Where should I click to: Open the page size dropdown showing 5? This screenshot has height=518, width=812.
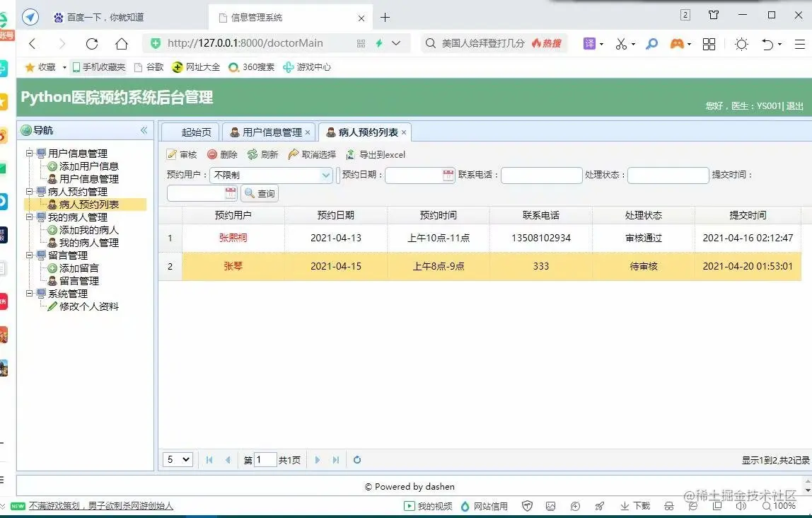point(178,459)
